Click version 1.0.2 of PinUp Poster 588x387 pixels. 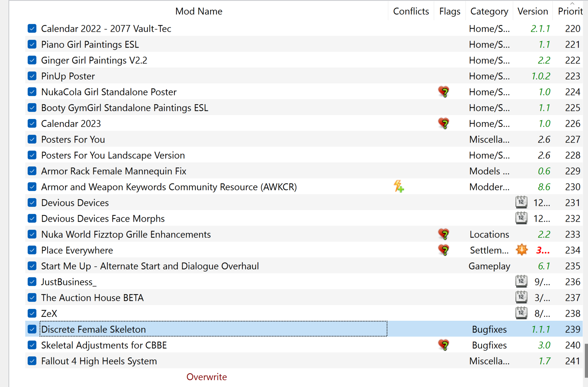pyautogui.click(x=541, y=76)
